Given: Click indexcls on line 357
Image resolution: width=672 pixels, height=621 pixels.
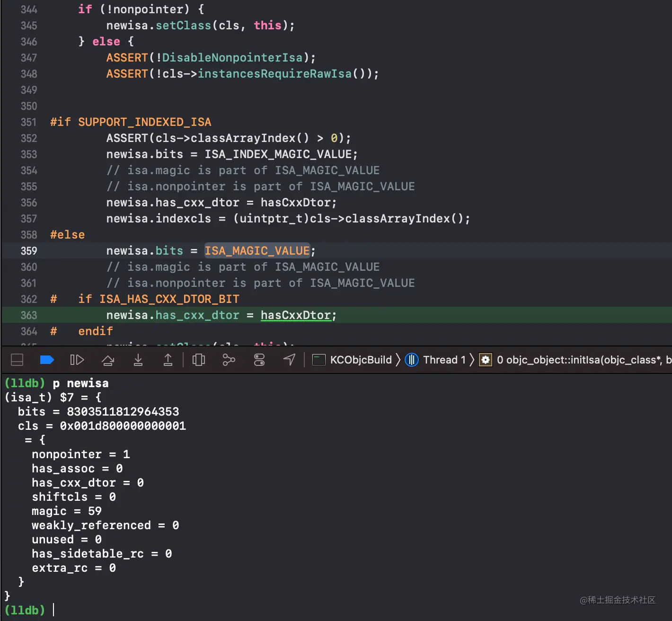Looking at the screenshot, I should (183, 219).
